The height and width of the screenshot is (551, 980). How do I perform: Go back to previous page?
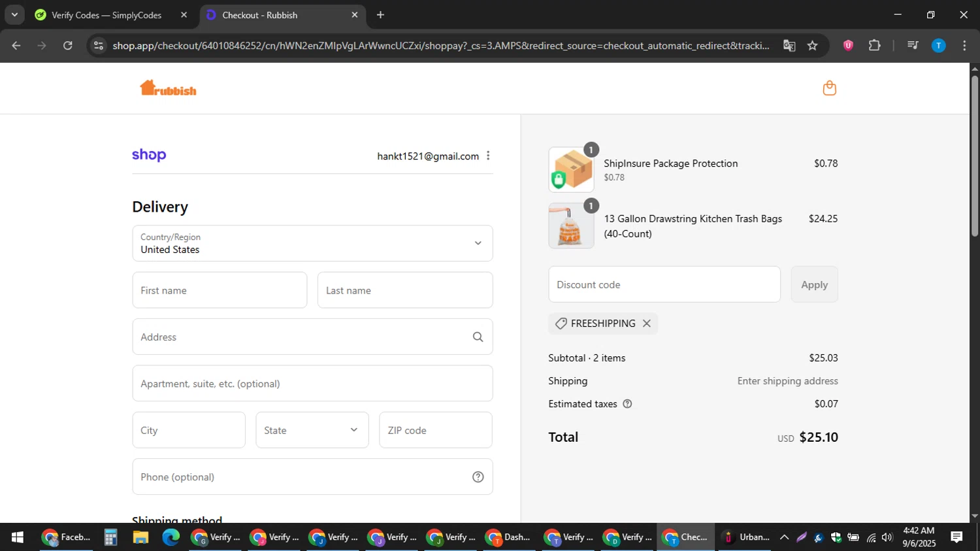[x=16, y=46]
